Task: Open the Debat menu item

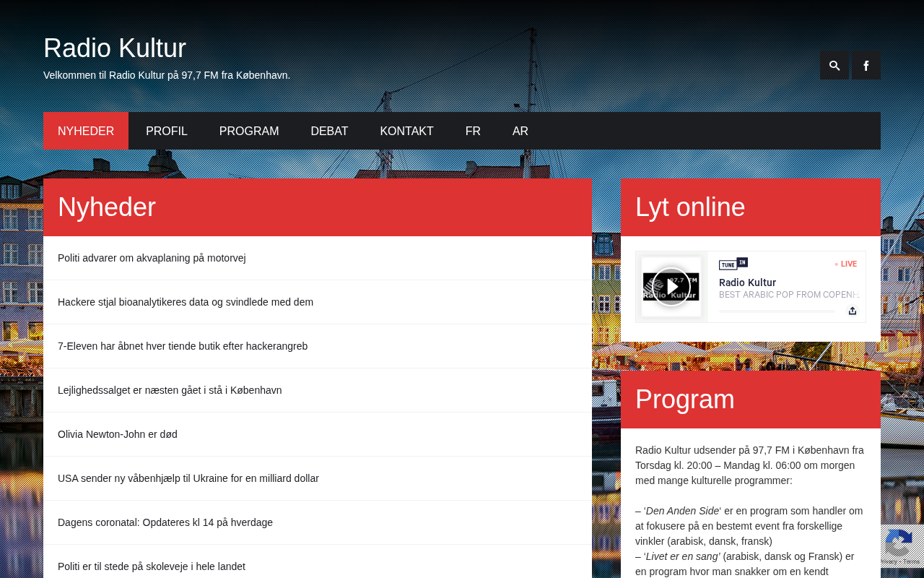Action: click(x=329, y=131)
